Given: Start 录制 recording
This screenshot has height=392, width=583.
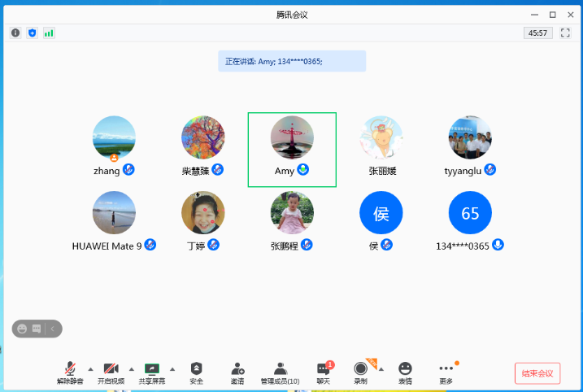Looking at the screenshot, I should coord(360,372).
